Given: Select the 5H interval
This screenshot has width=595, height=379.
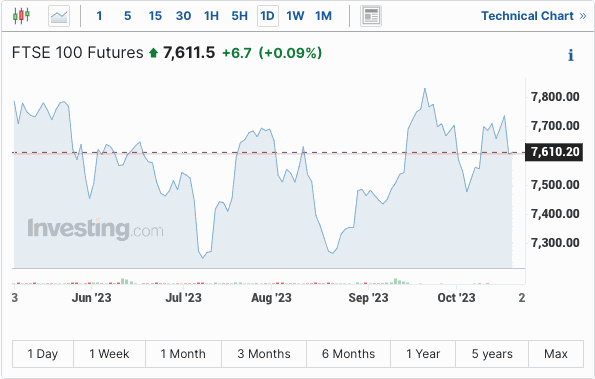Looking at the screenshot, I should click(x=239, y=16).
